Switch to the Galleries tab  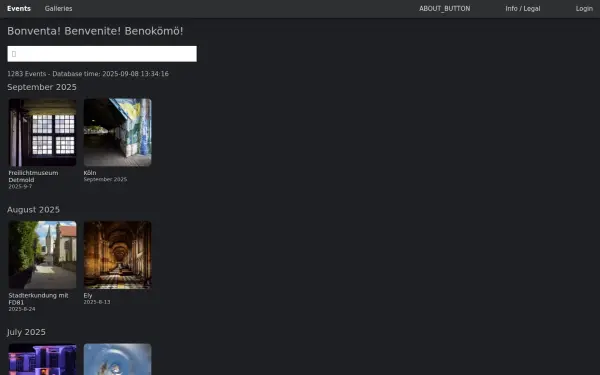(58, 8)
